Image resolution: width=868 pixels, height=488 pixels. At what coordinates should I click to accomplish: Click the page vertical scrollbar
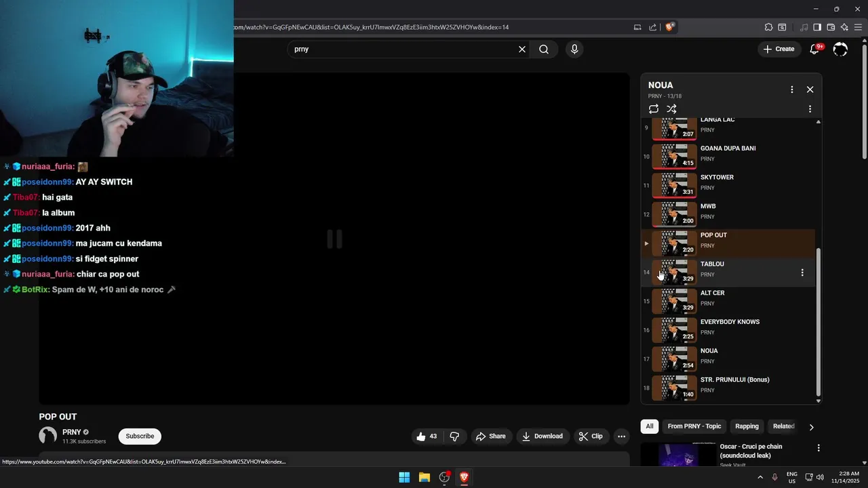[x=864, y=102]
